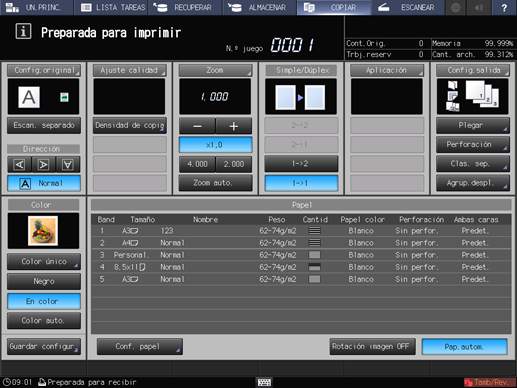Open Guardar configur. menu
This screenshot has height=388, width=517.
[44, 347]
